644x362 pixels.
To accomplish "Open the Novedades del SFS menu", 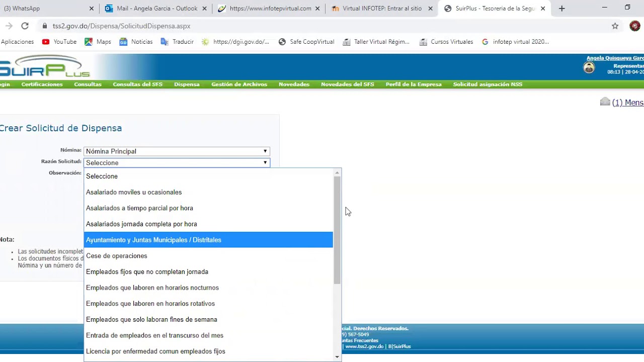I will click(348, 84).
